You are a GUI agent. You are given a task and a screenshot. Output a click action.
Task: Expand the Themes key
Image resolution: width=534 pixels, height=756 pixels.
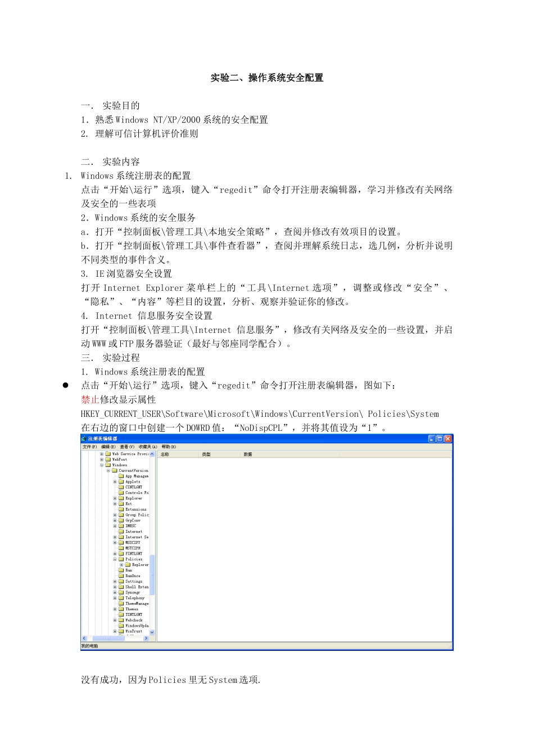point(115,609)
